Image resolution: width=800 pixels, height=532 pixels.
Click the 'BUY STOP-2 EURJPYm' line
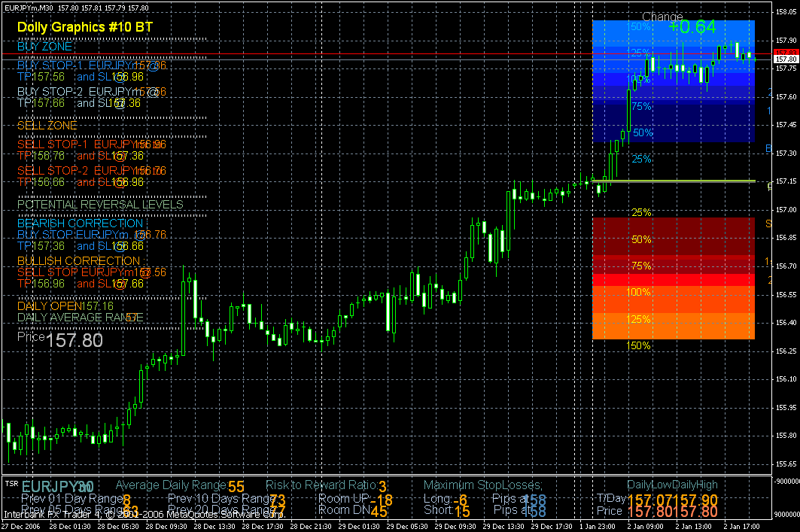[x=92, y=92]
